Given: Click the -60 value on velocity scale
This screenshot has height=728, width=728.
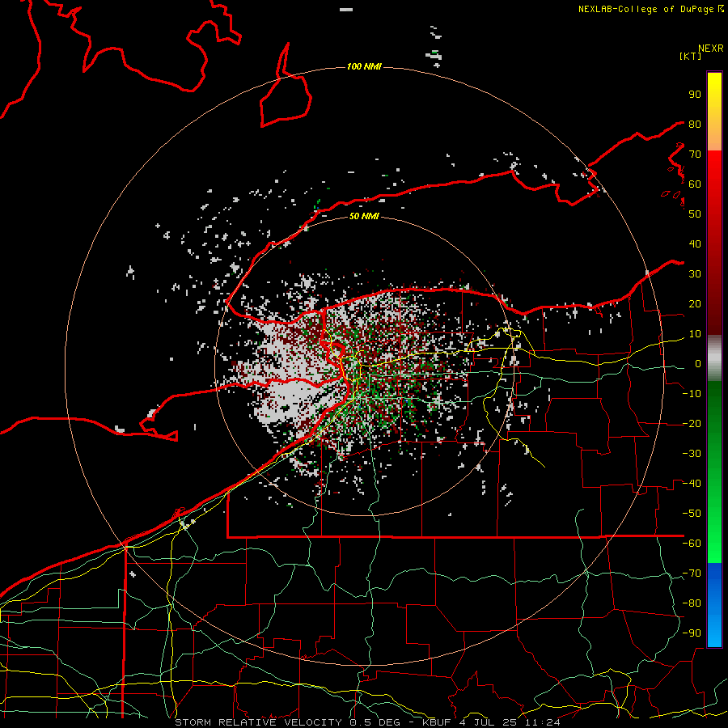Looking at the screenshot, I should point(692,544).
